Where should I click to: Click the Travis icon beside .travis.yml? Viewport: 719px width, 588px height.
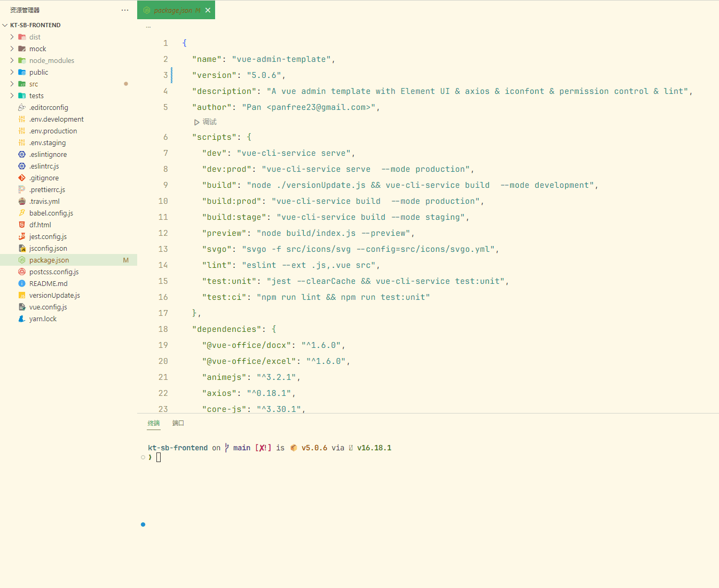(x=22, y=201)
